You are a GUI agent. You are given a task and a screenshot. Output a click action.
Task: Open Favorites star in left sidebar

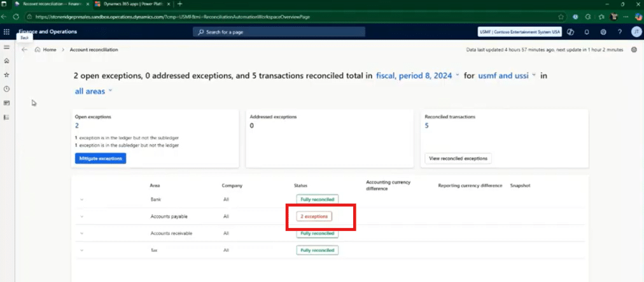[x=6, y=74]
